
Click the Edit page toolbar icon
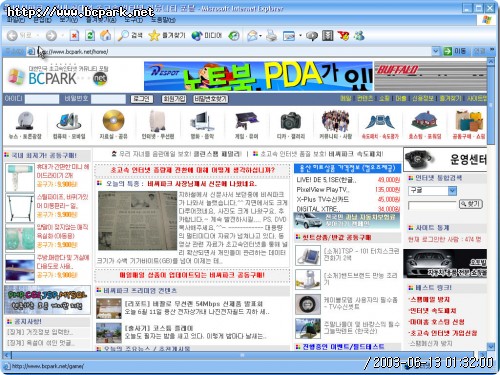pos(289,36)
